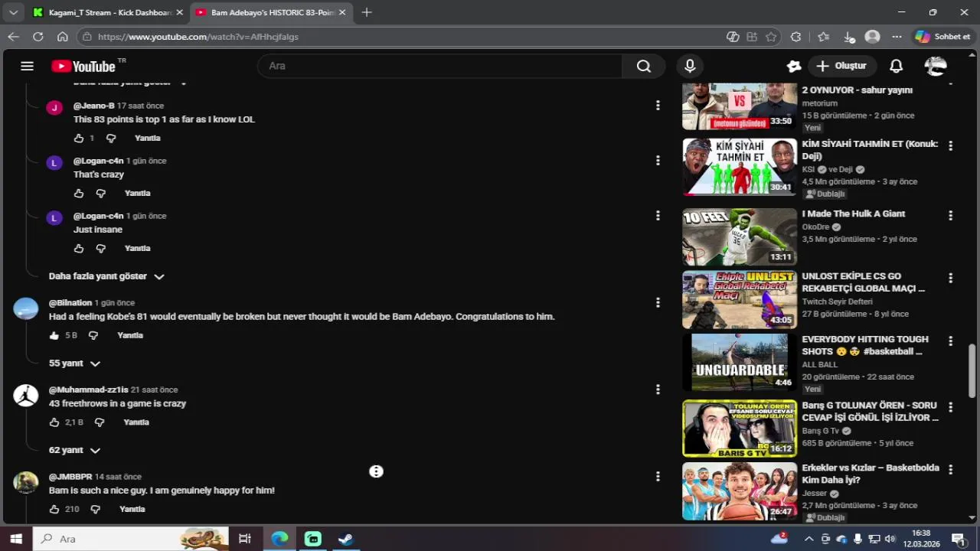Open KİM SİYAHİ TAHMİN ET thumbnail

[x=740, y=167]
